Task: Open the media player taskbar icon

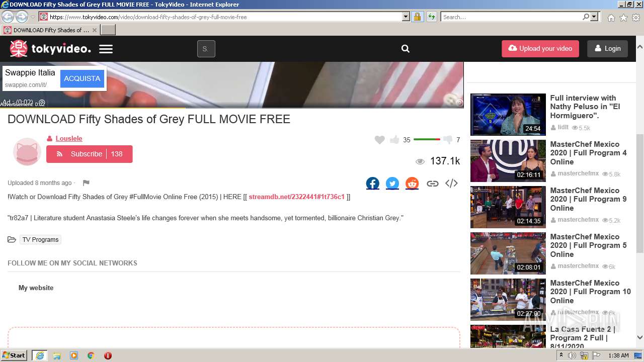Action: coord(74,355)
